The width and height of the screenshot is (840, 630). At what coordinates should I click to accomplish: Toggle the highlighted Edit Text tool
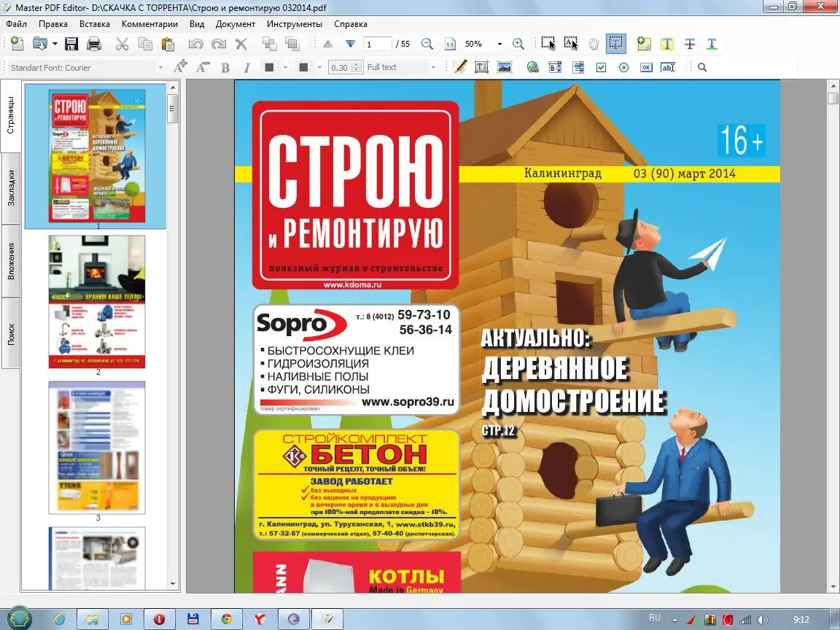[x=616, y=44]
